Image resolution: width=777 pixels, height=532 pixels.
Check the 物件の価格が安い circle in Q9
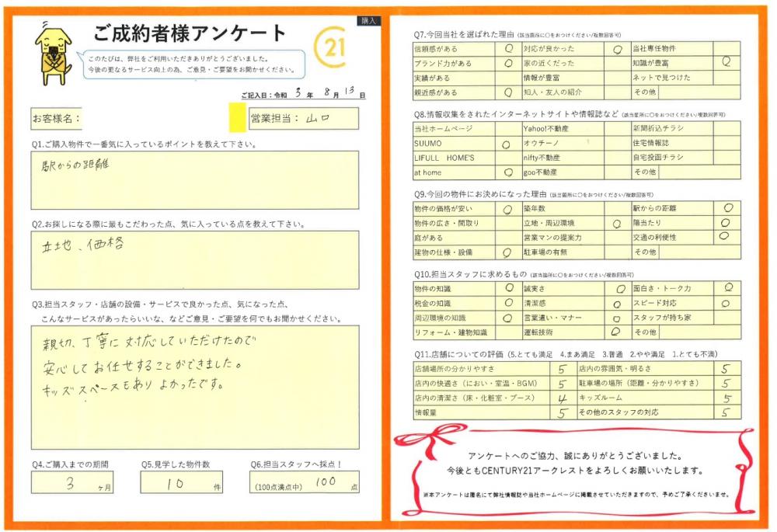507,209
